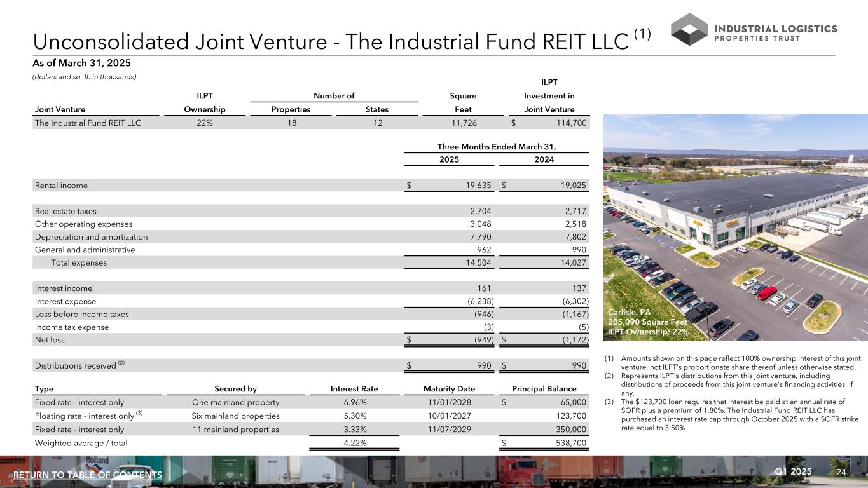Select the Weighted average / total row
This screenshot has width=868, height=488.
pos(80,443)
